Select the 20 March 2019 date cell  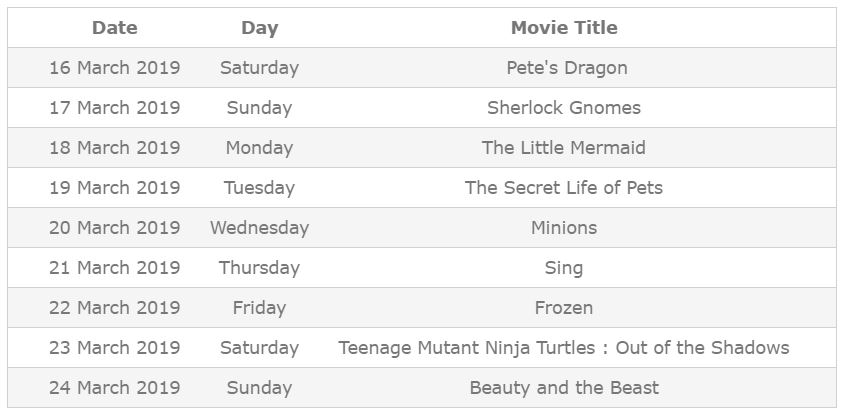pyautogui.click(x=115, y=228)
